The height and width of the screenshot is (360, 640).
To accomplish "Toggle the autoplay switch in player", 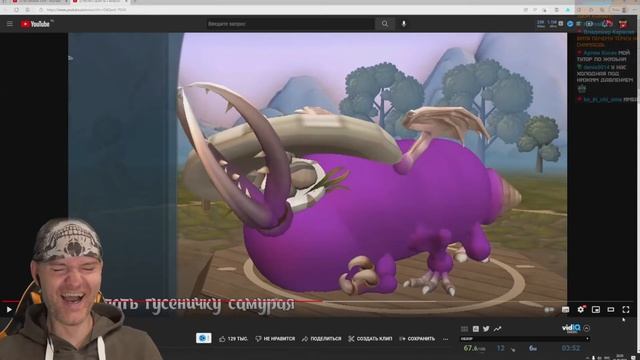I will tap(549, 310).
